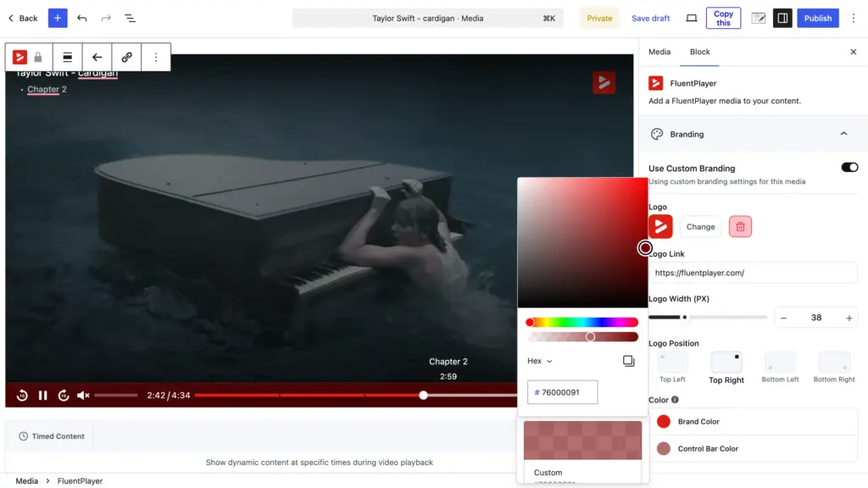
Task: Decrease the logo width value
Action: tap(783, 318)
